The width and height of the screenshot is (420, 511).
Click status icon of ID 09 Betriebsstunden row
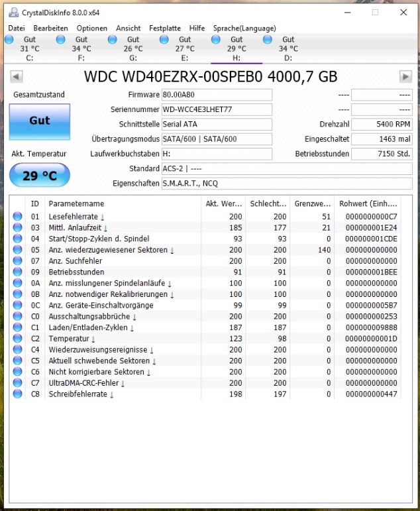18,272
